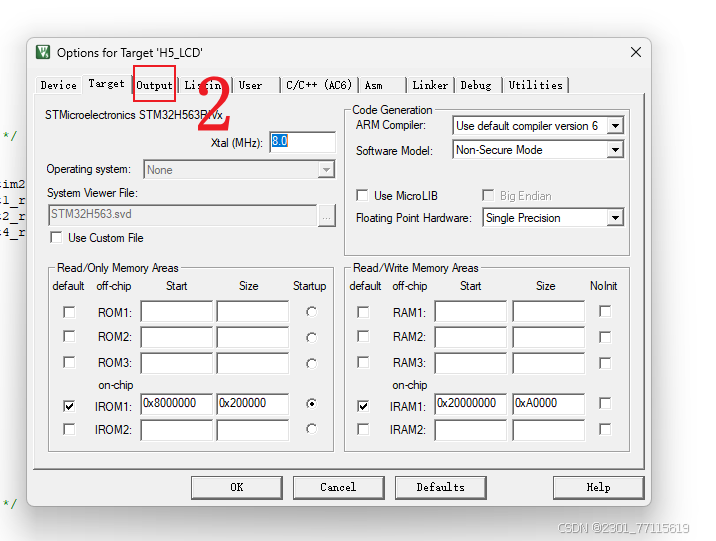The height and width of the screenshot is (541, 716).
Task: Click the IRAM2 Size field
Action: coord(548,430)
